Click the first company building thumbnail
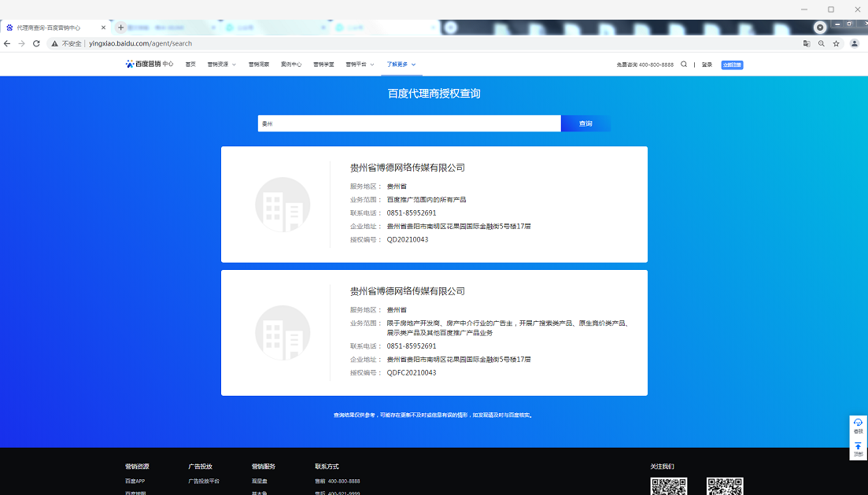The image size is (868, 495). pos(283,205)
